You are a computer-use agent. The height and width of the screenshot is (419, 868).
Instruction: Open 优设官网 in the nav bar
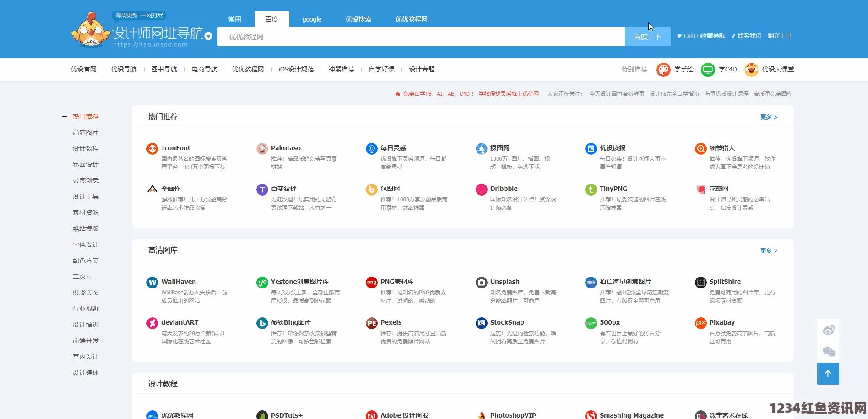coord(83,69)
